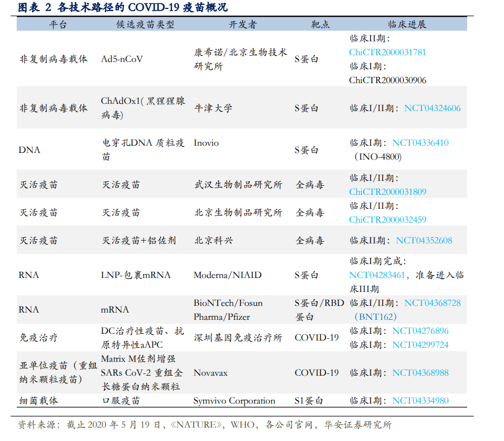
Task: Click the 平台 column header
Action: point(58,25)
